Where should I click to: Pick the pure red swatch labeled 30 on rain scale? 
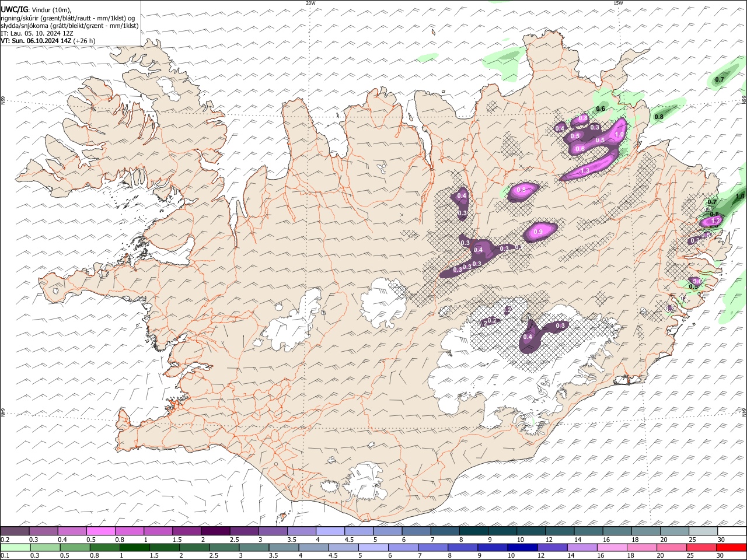[x=731, y=548]
